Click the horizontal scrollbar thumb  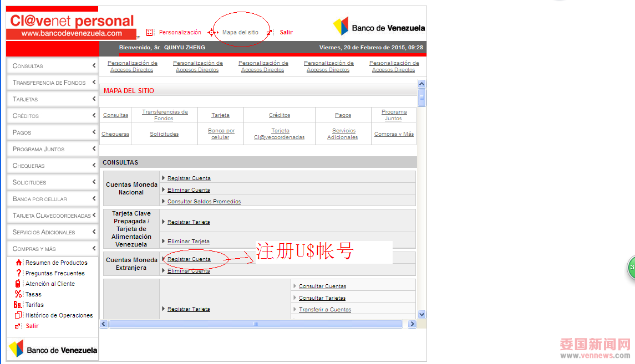point(256,324)
